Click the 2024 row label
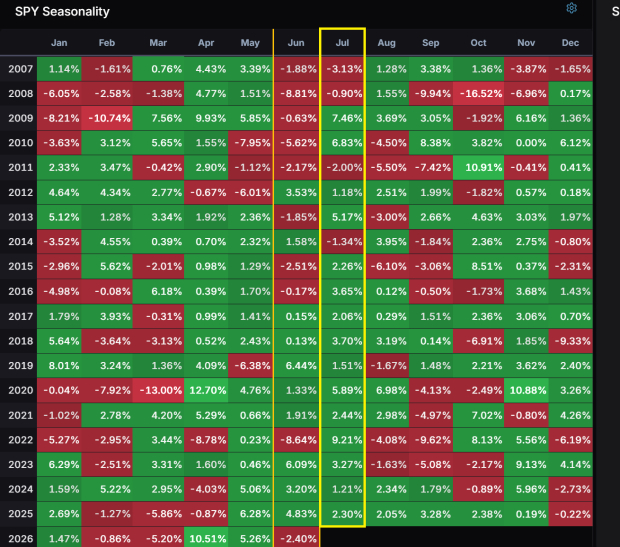This screenshot has height=547, width=620. pyautogui.click(x=21, y=489)
